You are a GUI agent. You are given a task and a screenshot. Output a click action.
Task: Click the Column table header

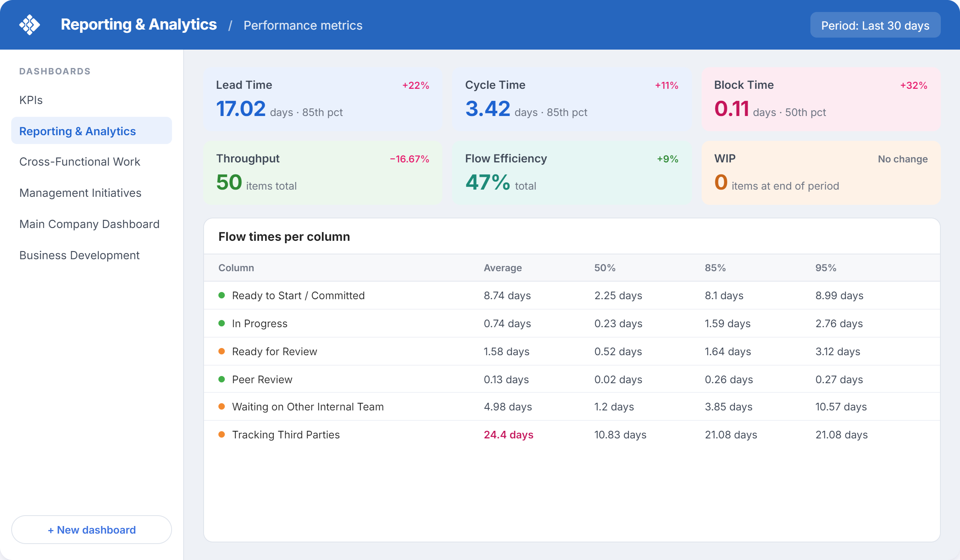236,268
